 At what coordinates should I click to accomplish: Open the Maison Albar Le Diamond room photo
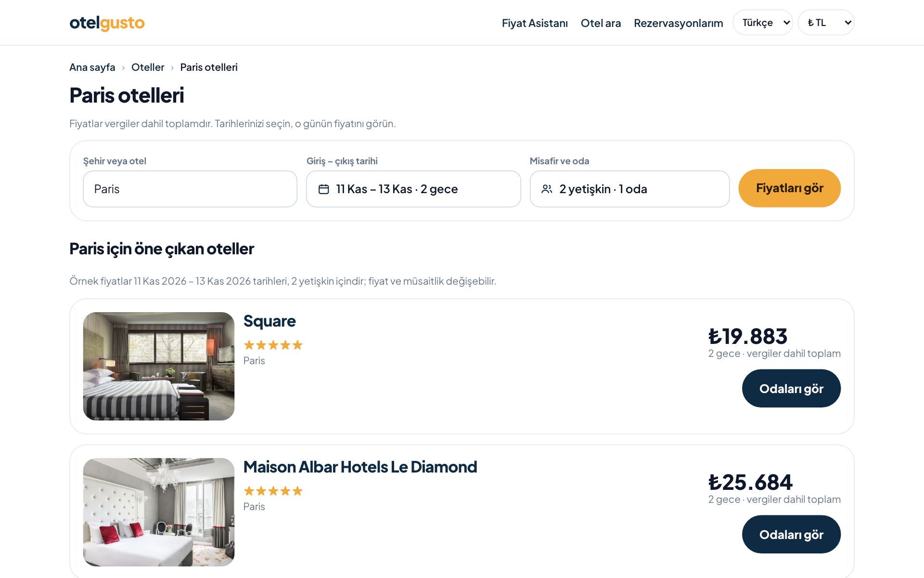(159, 512)
